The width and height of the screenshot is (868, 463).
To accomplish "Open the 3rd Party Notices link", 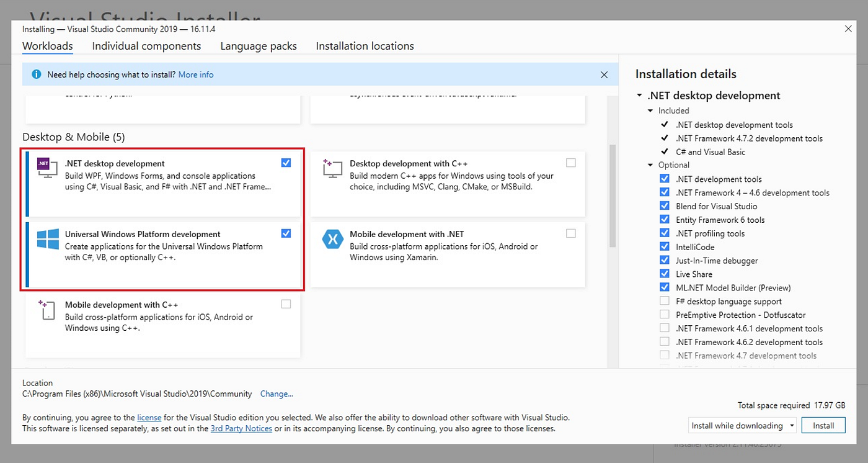I will click(241, 428).
